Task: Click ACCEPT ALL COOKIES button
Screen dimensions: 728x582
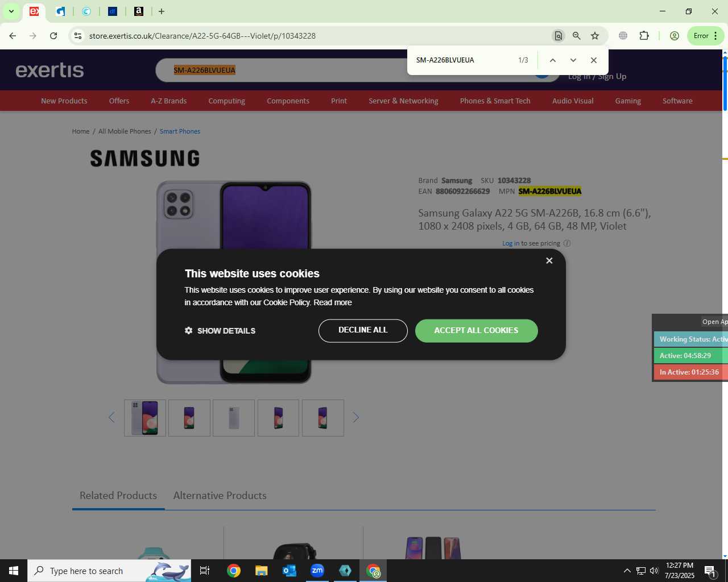Action: 476,331
